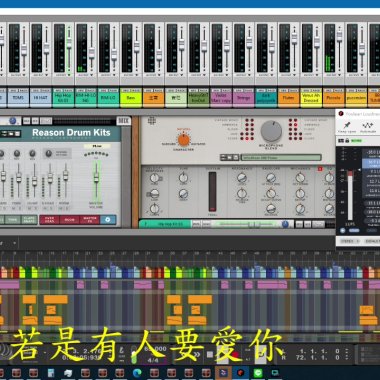The width and height of the screenshot is (380, 380).
Task: Click the round button at Youlean meter bottom-left
Action: [x=343, y=230]
